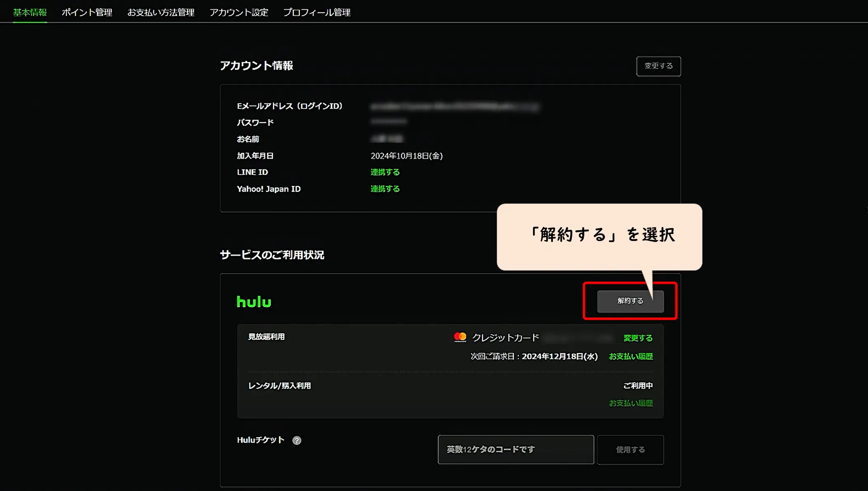The width and height of the screenshot is (868, 491).
Task: Click the 使用する ticket button
Action: click(630, 449)
